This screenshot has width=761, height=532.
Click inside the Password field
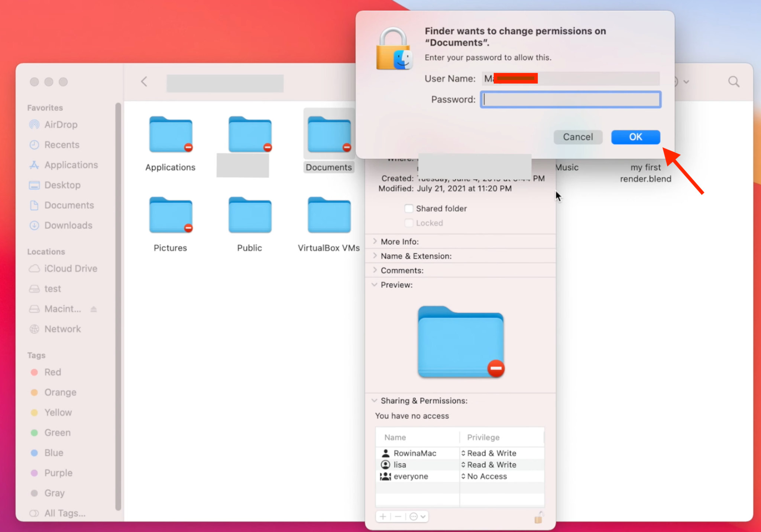click(x=570, y=99)
